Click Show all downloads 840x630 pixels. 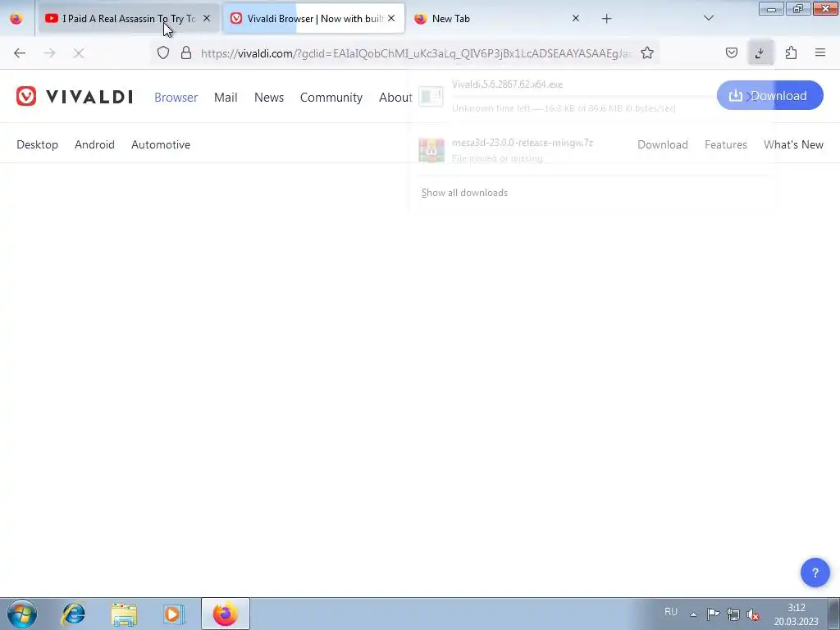[464, 193]
